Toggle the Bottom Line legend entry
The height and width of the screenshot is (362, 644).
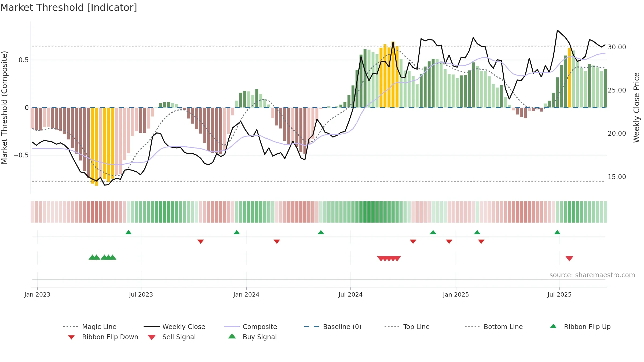pos(494,327)
